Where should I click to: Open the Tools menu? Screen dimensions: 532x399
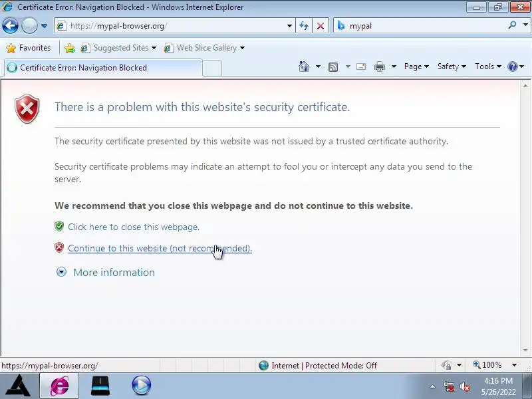(488, 66)
